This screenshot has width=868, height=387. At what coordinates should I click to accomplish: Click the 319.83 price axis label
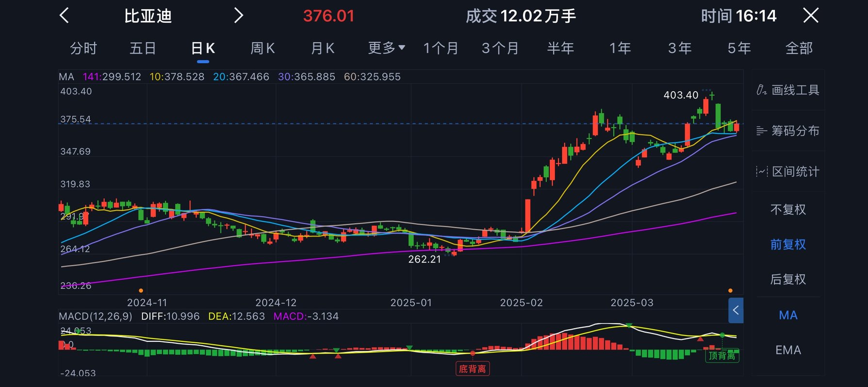[x=75, y=184]
